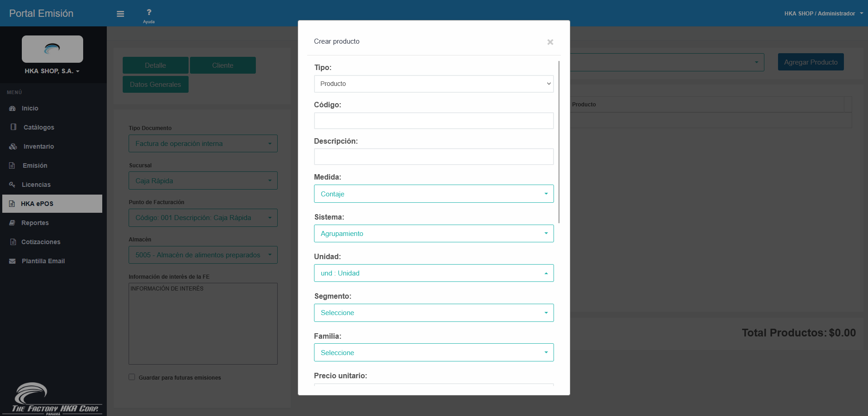Click the Datos Generales button
Image resolution: width=868 pixels, height=416 pixels.
tap(155, 85)
